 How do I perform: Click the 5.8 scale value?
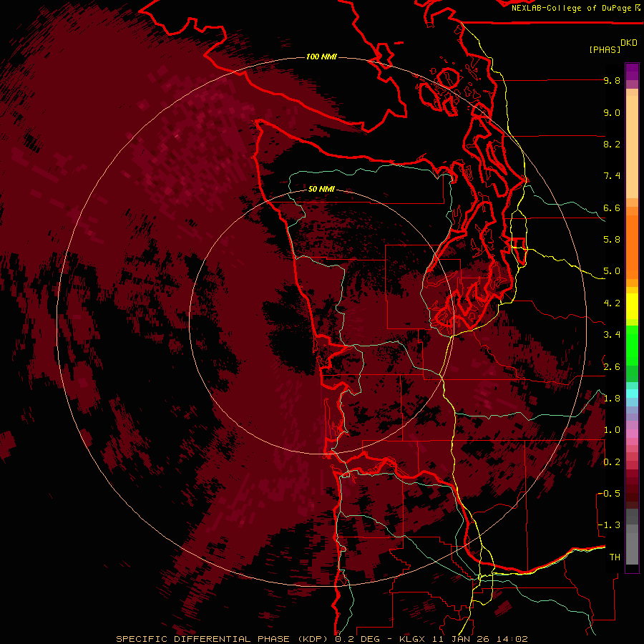pyautogui.click(x=612, y=240)
